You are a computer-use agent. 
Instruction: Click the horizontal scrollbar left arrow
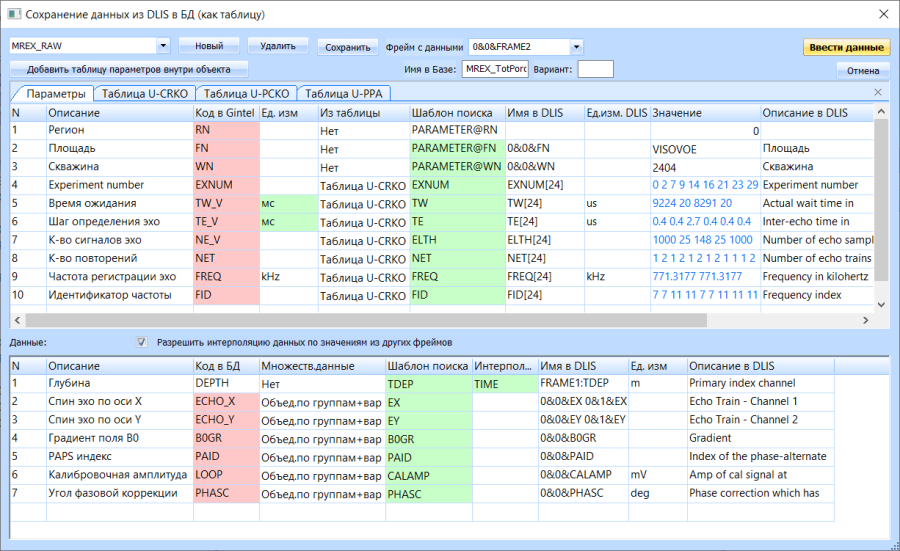click(17, 320)
